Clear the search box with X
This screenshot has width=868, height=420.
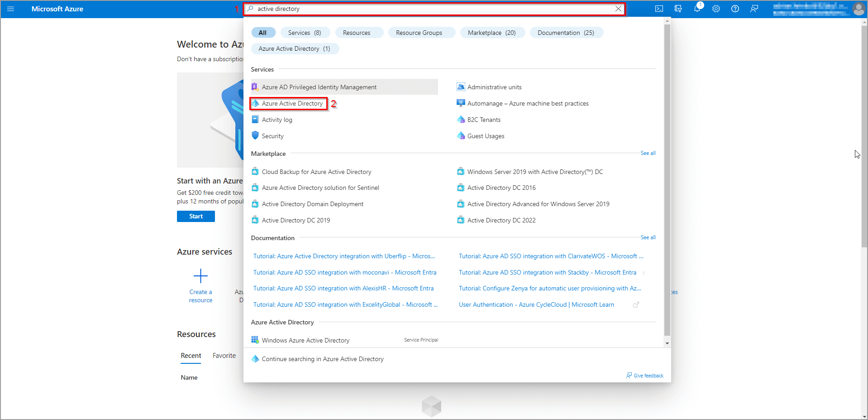point(618,9)
